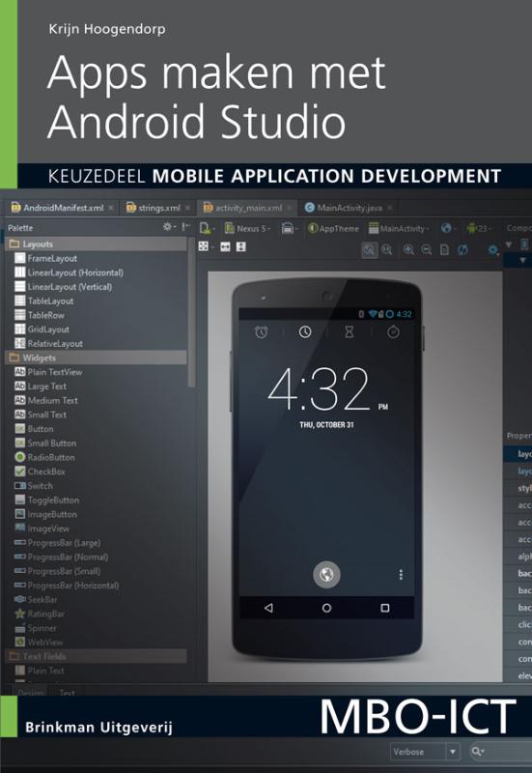Open the configuration file dropdown icon
Viewport: 532px width, 773px height.
(207, 228)
